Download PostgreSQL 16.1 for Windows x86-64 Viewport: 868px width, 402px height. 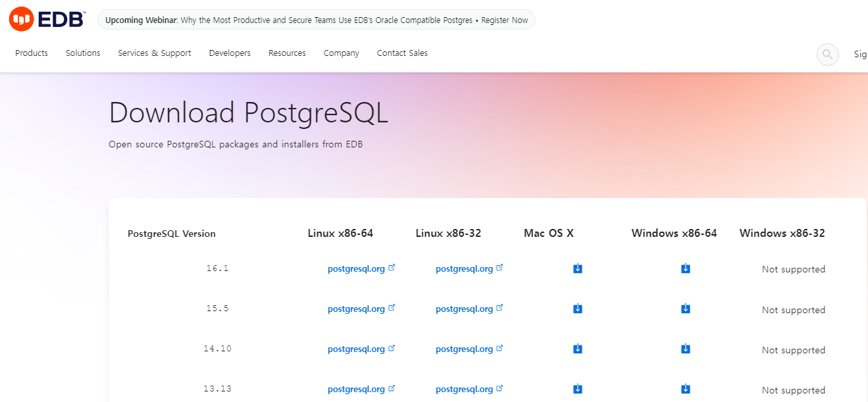(x=686, y=268)
